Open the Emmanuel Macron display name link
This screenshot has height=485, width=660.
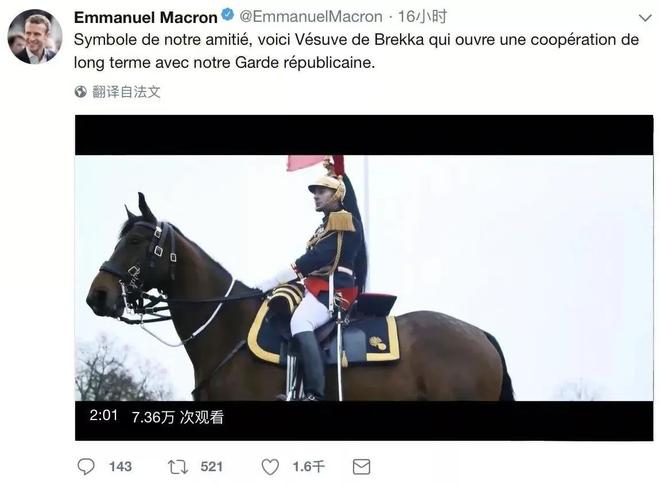coord(146,17)
